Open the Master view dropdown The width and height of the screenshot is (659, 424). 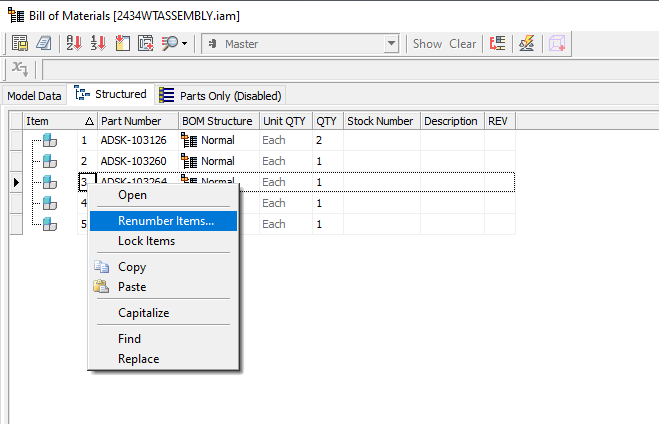pyautogui.click(x=391, y=44)
